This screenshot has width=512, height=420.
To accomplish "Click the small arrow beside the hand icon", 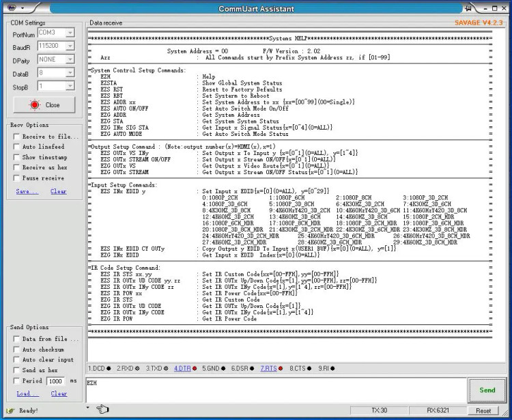I will coord(89,408).
